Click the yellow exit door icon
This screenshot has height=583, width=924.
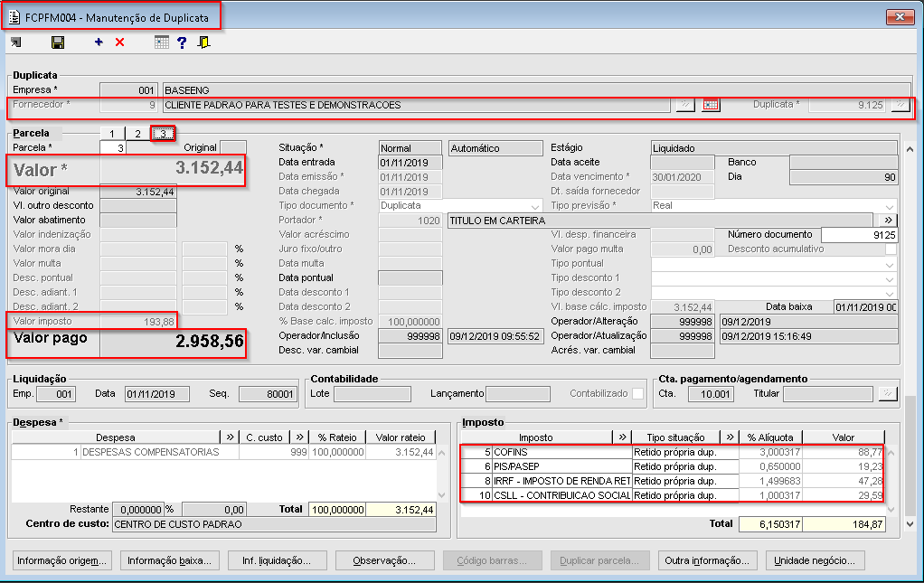pyautogui.click(x=204, y=42)
